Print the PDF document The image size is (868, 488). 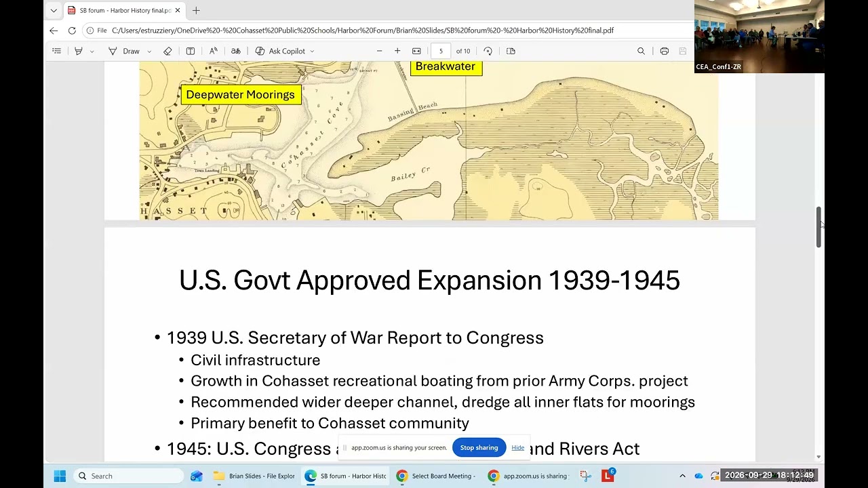click(664, 51)
